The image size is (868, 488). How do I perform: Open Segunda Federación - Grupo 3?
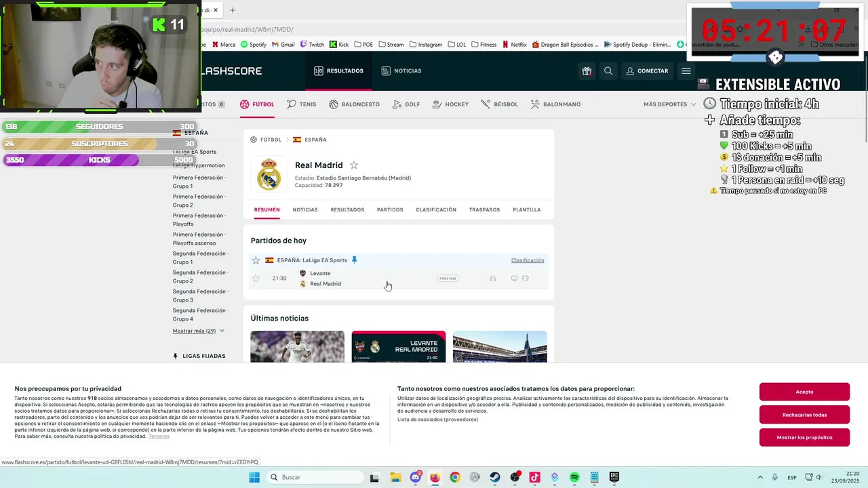point(199,296)
